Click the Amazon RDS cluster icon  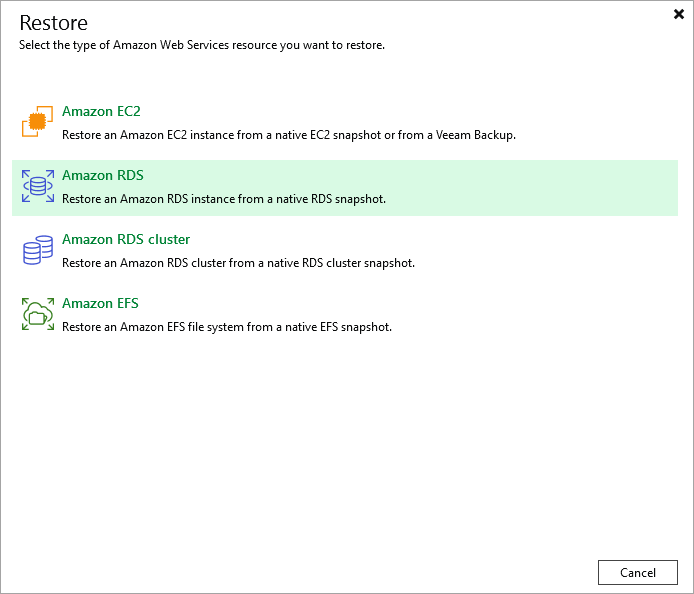(x=37, y=251)
